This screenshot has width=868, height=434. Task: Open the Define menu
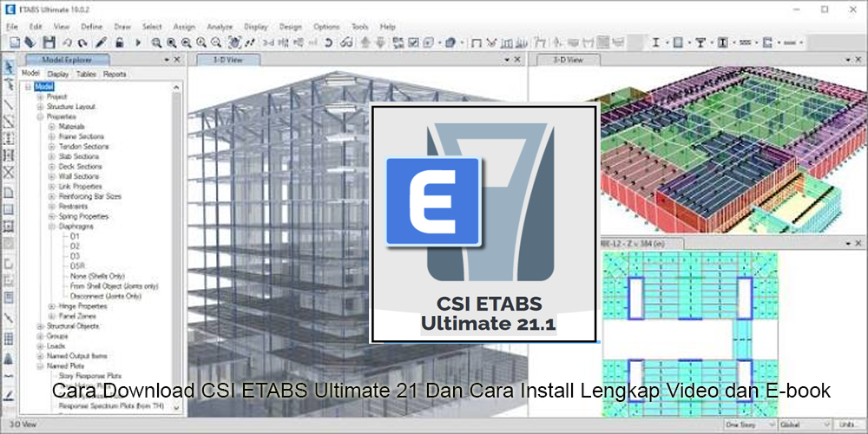(x=92, y=27)
